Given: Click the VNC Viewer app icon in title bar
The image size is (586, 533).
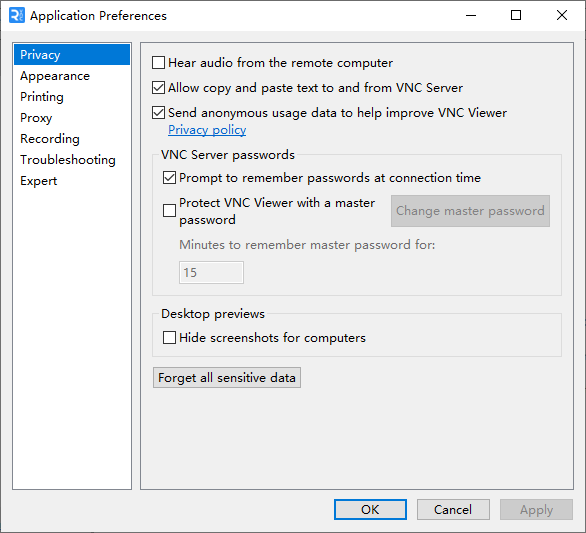Looking at the screenshot, I should click(16, 15).
